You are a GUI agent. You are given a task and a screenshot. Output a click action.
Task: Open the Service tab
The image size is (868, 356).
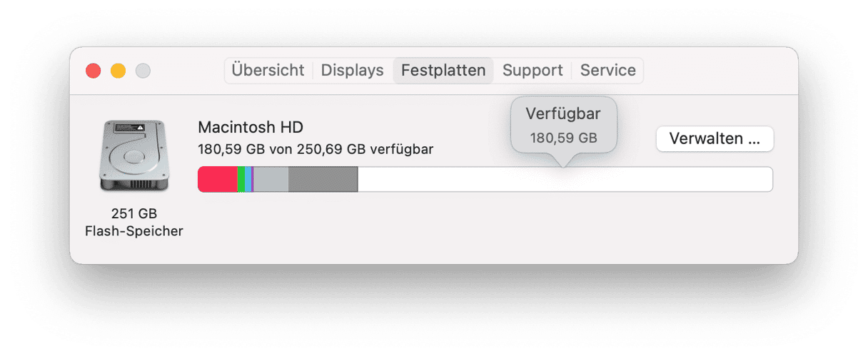[607, 71]
